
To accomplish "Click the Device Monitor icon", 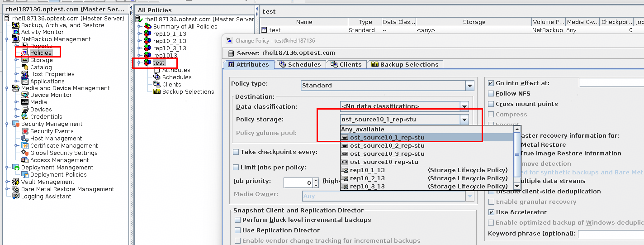I will pos(25,95).
